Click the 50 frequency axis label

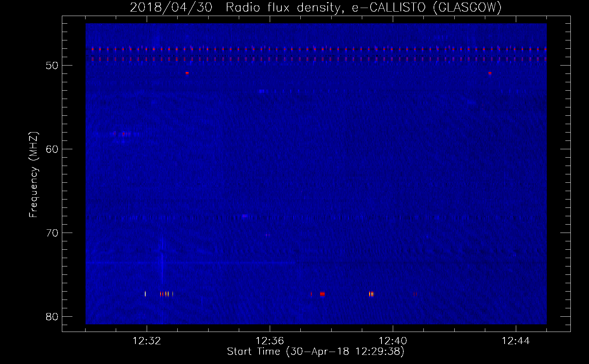(52, 66)
